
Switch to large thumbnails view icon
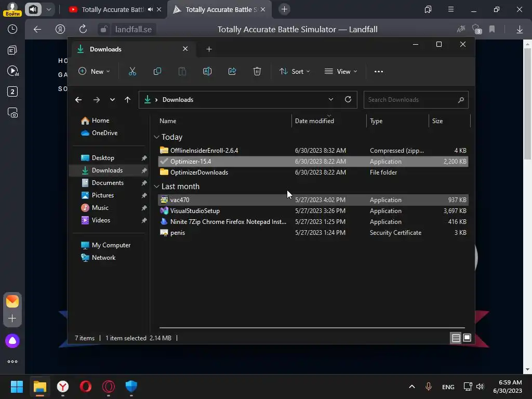[x=467, y=338]
